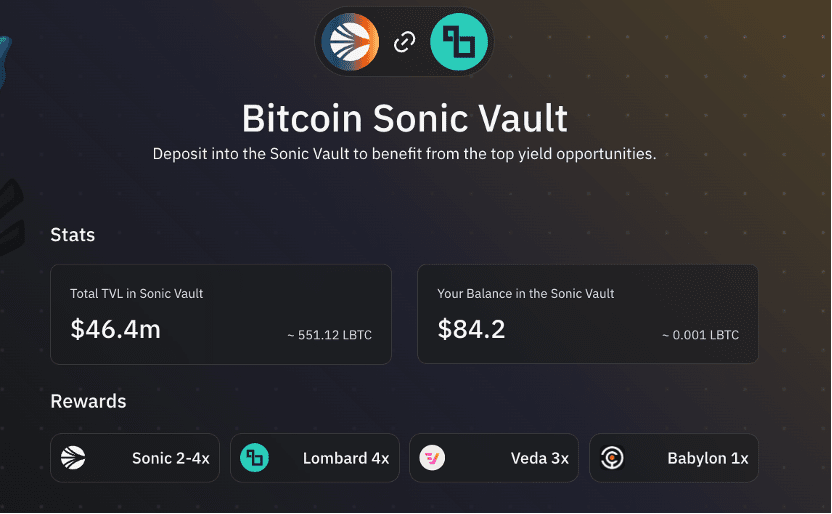This screenshot has height=514, width=832.
Task: Click the Lombard icon in the Rewards row
Action: [254, 458]
